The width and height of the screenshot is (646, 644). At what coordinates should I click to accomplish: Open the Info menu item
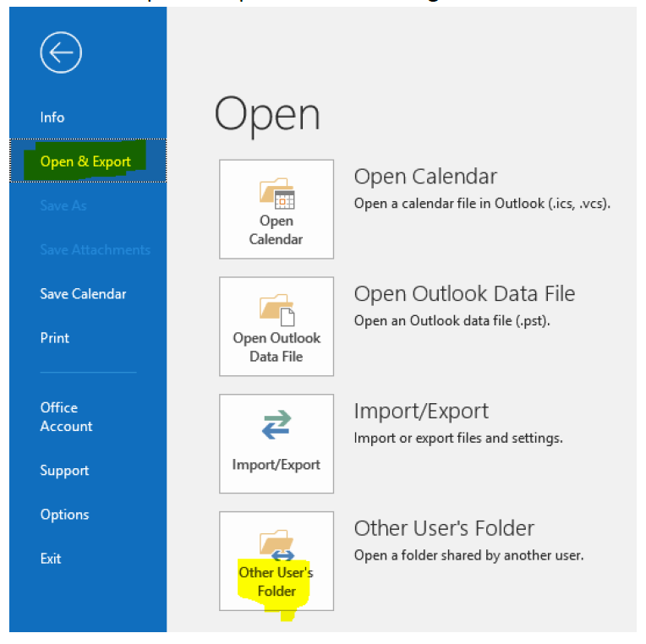(52, 117)
